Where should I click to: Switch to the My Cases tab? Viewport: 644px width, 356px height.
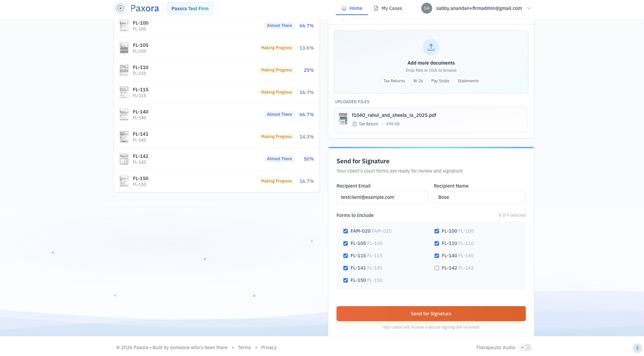388,8
